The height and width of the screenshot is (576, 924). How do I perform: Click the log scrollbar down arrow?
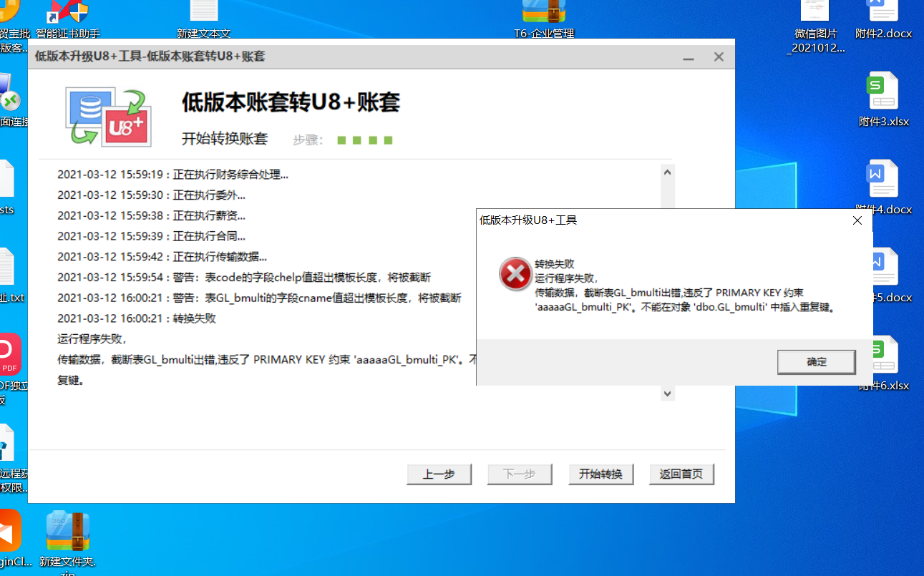(668, 394)
